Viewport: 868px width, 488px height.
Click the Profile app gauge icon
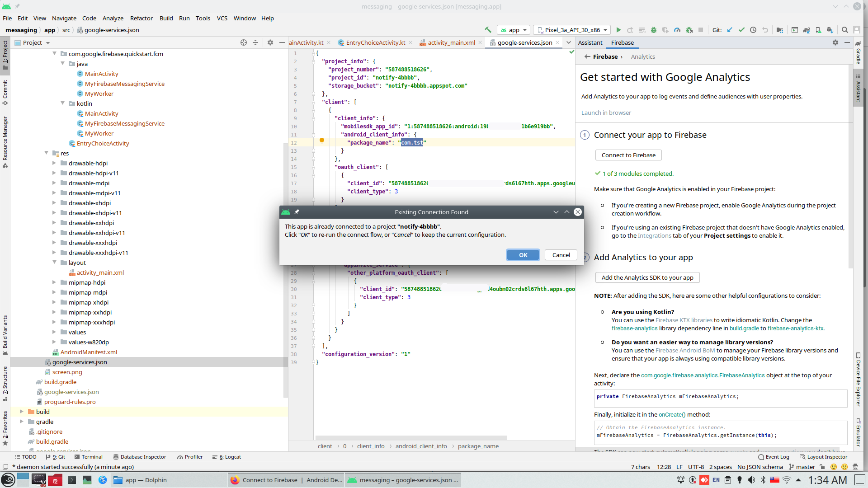(x=677, y=30)
